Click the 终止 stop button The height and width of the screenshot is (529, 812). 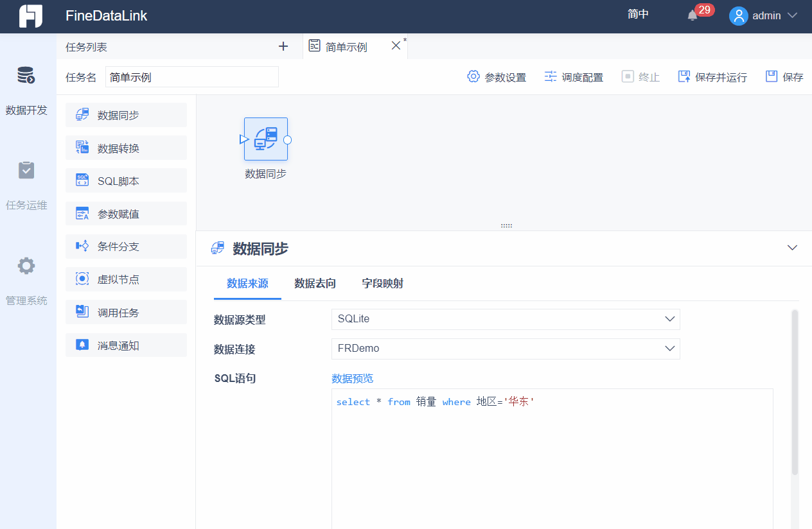point(640,77)
